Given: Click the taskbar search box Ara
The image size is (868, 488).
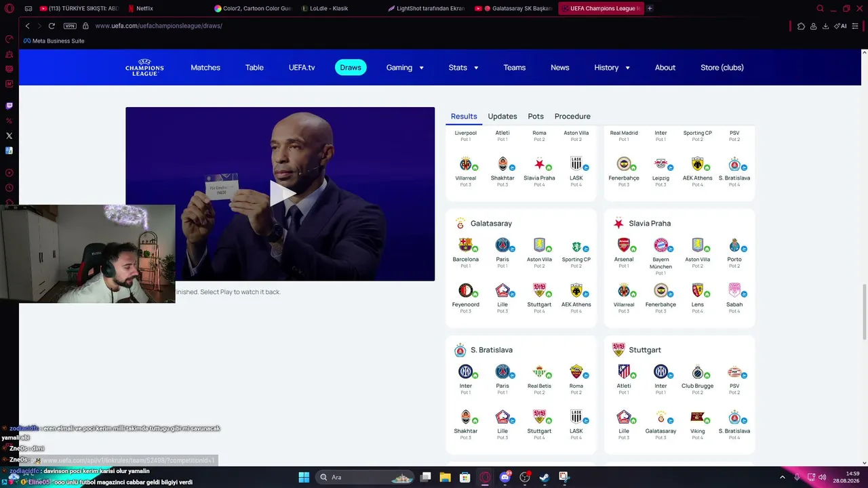Looking at the screenshot, I should [366, 477].
